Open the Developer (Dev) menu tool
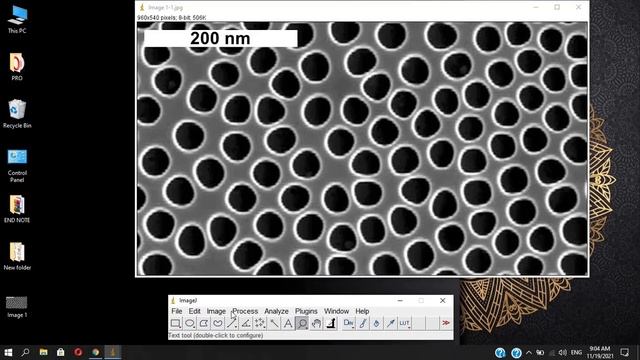This screenshot has height=360, width=640. coord(348,323)
